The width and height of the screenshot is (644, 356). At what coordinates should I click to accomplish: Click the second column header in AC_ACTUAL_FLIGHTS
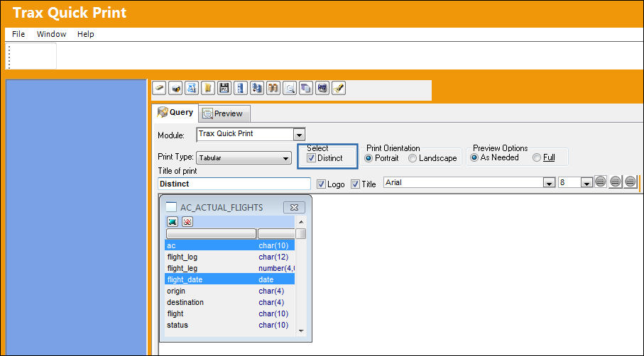(x=276, y=234)
